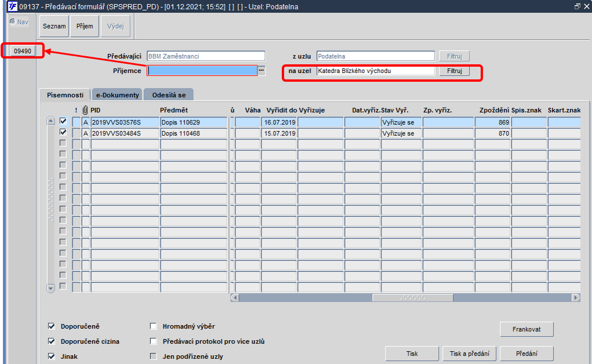Viewport: 592px width, 364px height.
Task: Click into the Příjemce input field
Action: [x=202, y=71]
